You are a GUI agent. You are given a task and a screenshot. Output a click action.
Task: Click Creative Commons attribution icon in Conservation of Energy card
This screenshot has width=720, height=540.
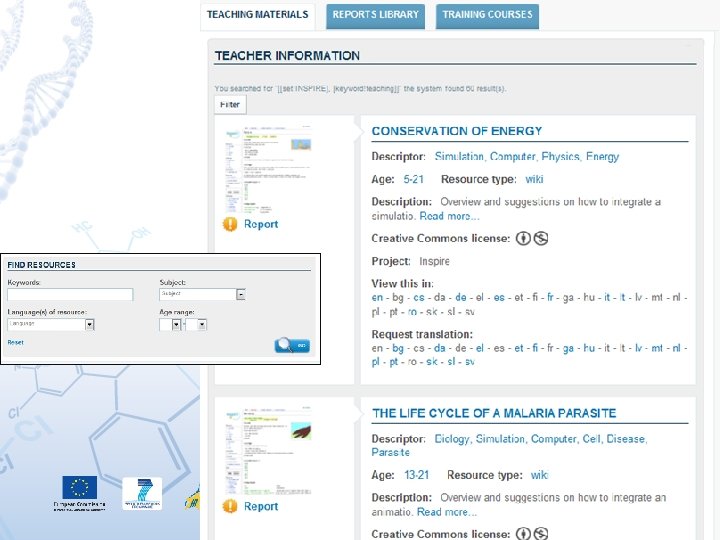pos(523,238)
